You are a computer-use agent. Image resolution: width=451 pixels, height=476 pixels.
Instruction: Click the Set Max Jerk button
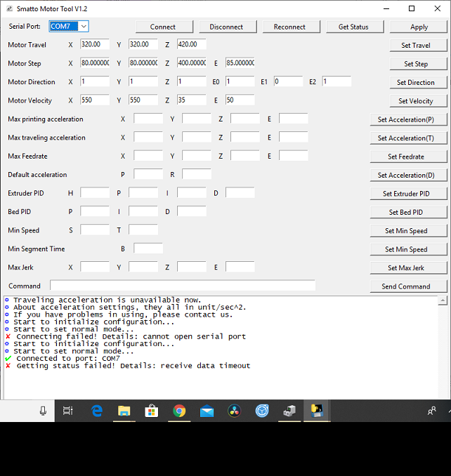[x=408, y=267]
